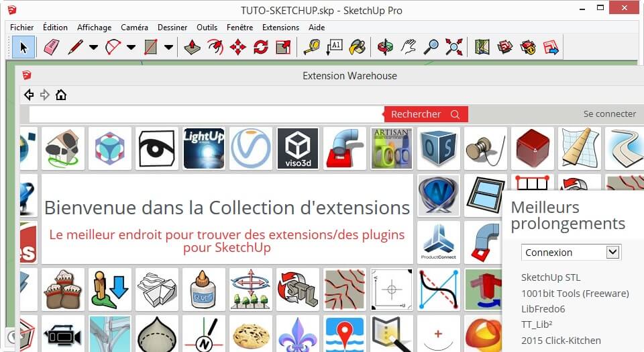Select the Zoom magnifier tool
644x352 pixels.
(x=431, y=47)
